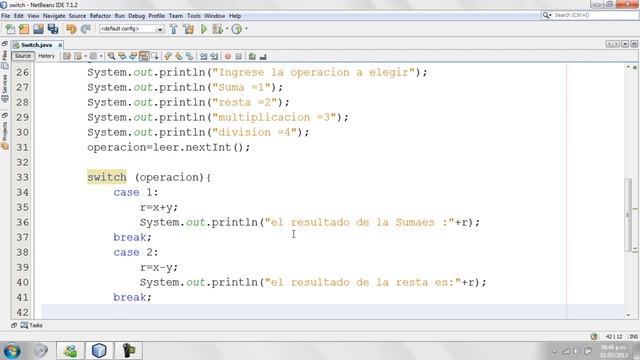
Task: Toggle Bookmark on the current line
Action: [190, 56]
